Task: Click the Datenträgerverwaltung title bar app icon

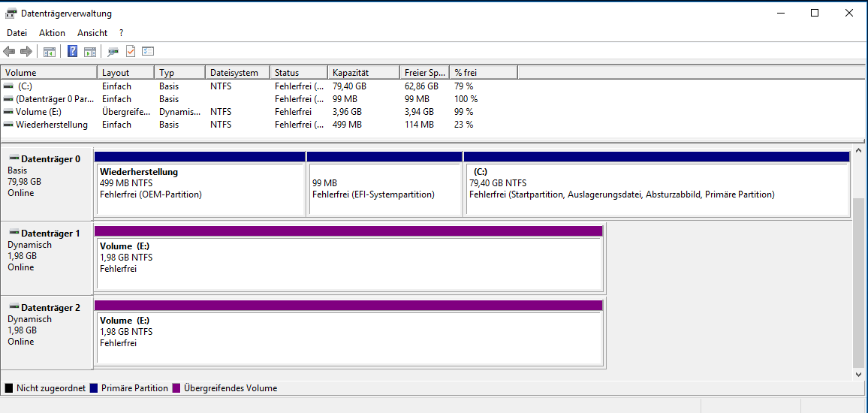Action: 11,14
